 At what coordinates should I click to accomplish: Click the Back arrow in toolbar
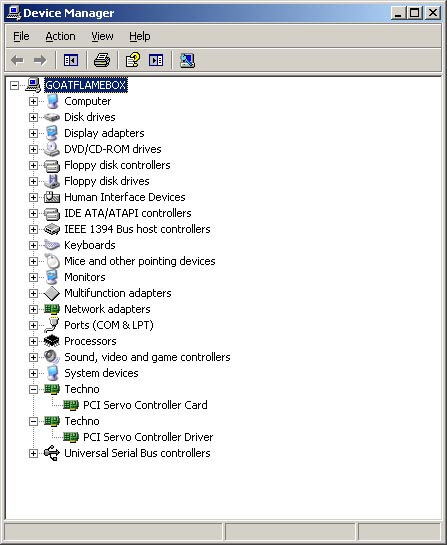click(x=17, y=60)
